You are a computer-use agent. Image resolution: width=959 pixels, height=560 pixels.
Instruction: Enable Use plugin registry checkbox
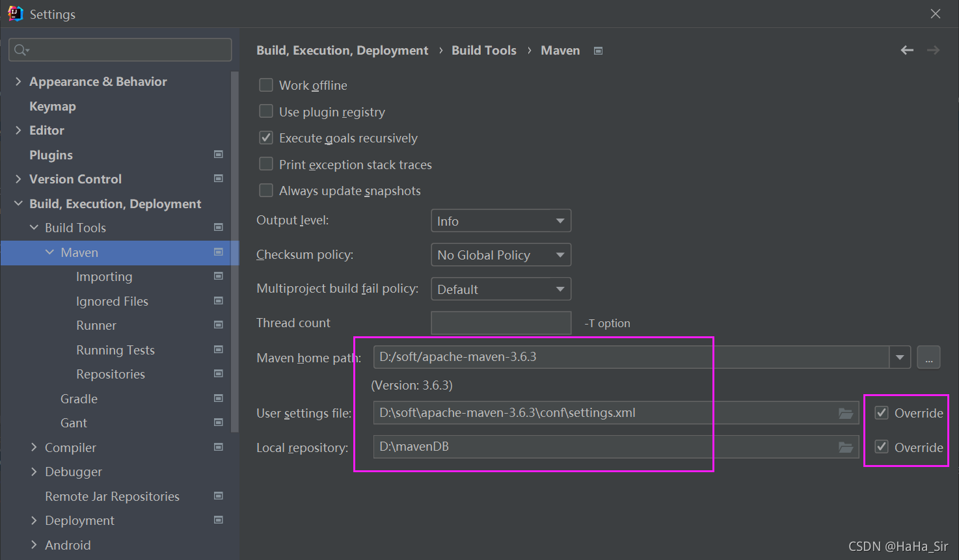(266, 111)
